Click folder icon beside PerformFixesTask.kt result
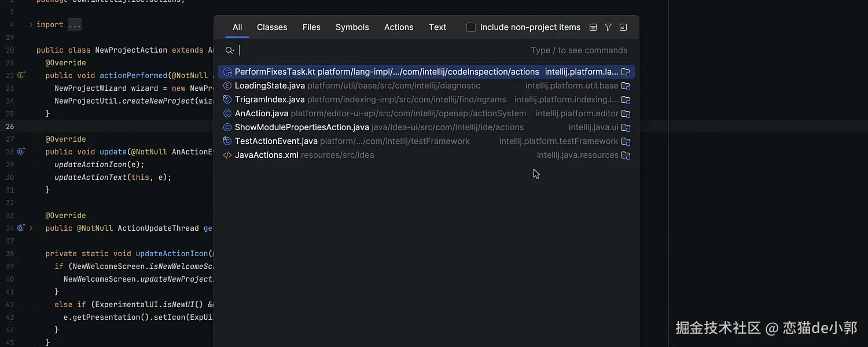This screenshot has width=868, height=347. tap(626, 72)
